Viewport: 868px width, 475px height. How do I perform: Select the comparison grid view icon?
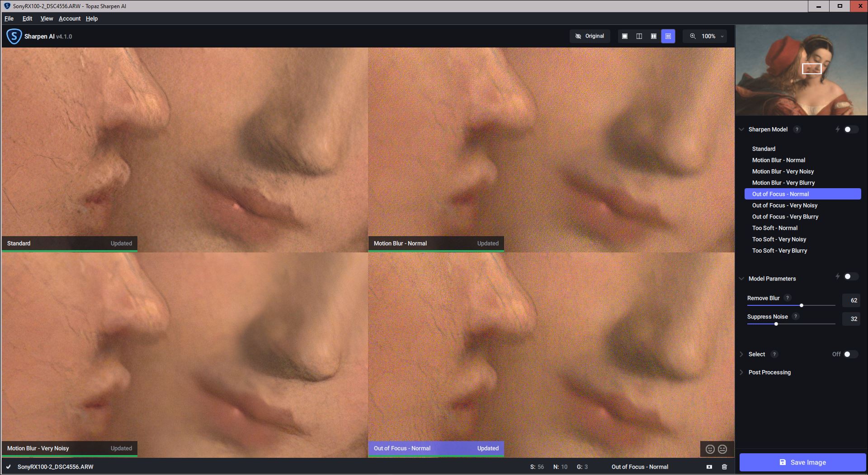[668, 36]
